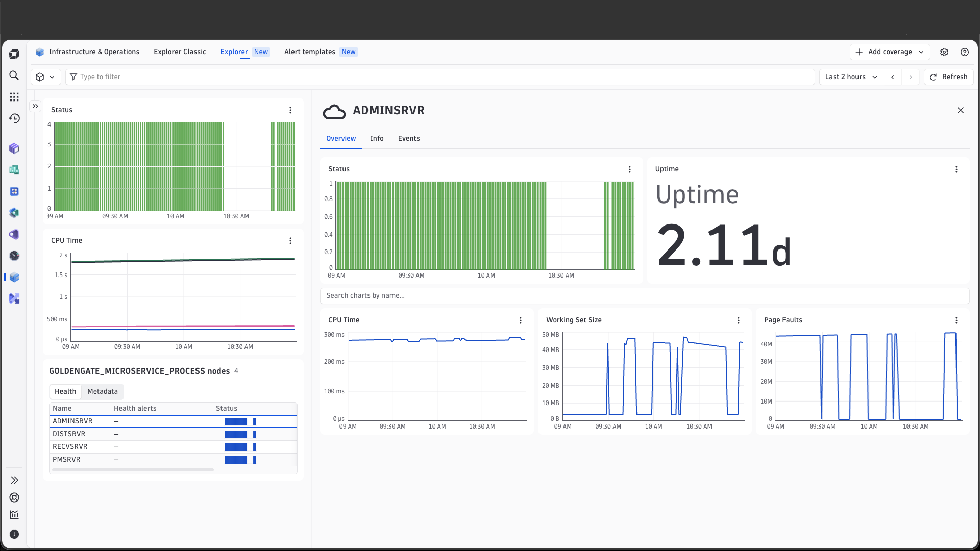
Task: Focus the Type to filter field
Action: pos(440,77)
